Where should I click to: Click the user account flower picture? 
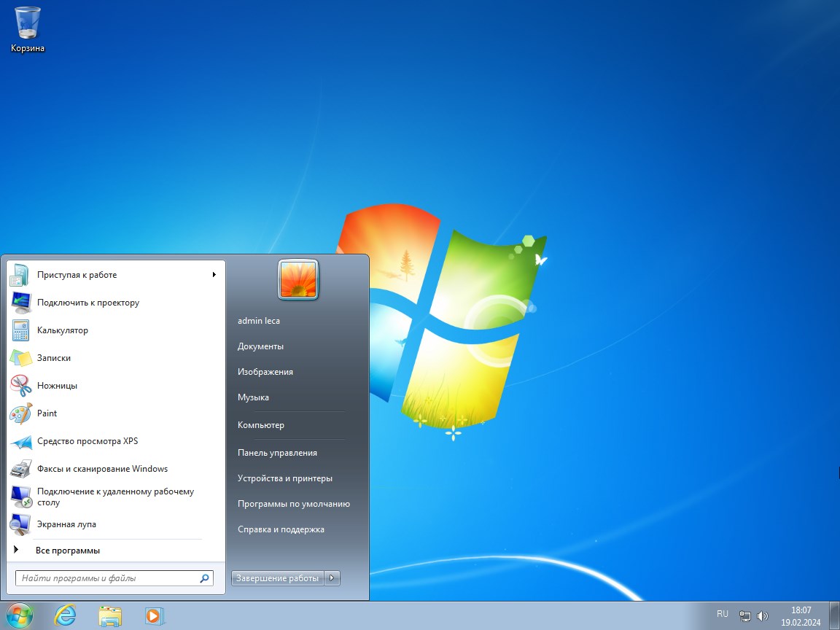[x=298, y=280]
